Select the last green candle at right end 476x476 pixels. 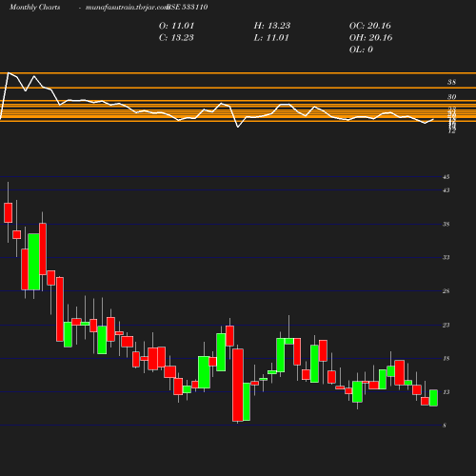point(433,398)
